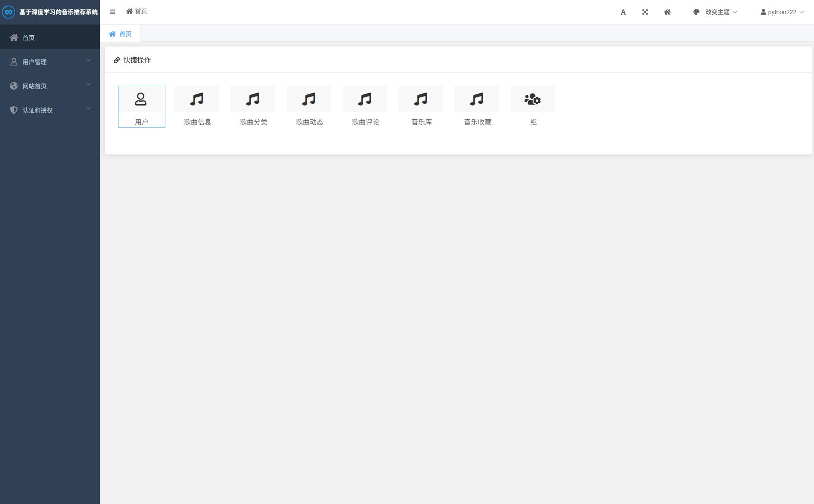Open the 组 group settings shortcut
The height and width of the screenshot is (504, 814).
(x=533, y=100)
